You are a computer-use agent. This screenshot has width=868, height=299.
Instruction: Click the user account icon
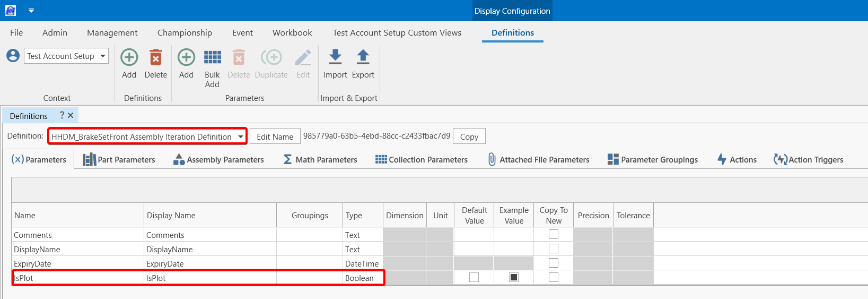click(x=13, y=56)
